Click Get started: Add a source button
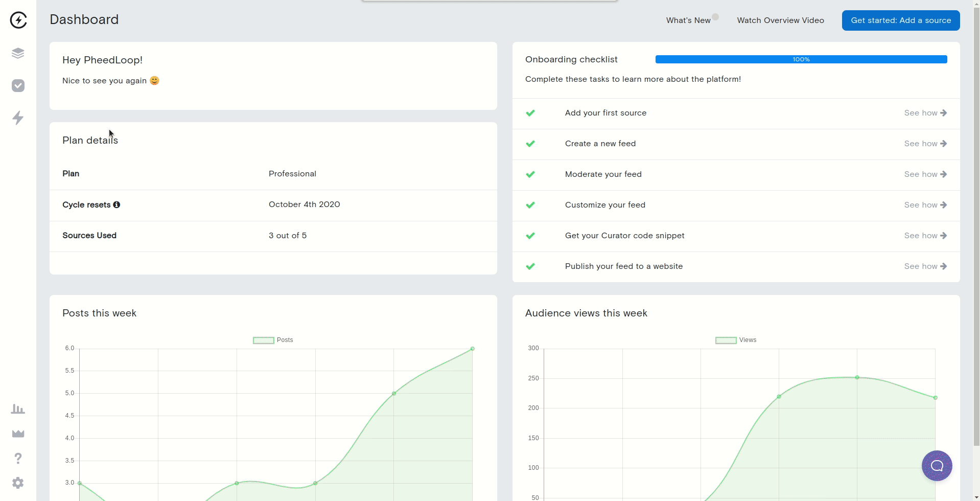This screenshot has height=501, width=980. (x=901, y=20)
